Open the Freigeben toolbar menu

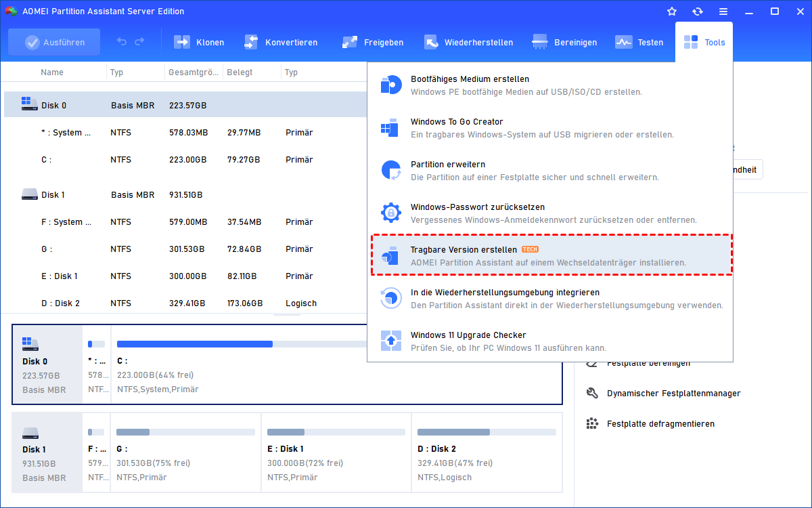click(373, 42)
